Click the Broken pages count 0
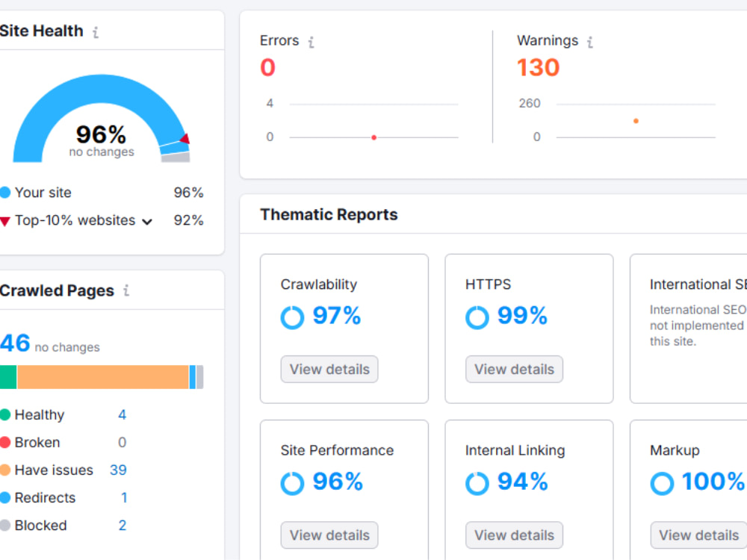This screenshot has width=747, height=560. coord(122,442)
